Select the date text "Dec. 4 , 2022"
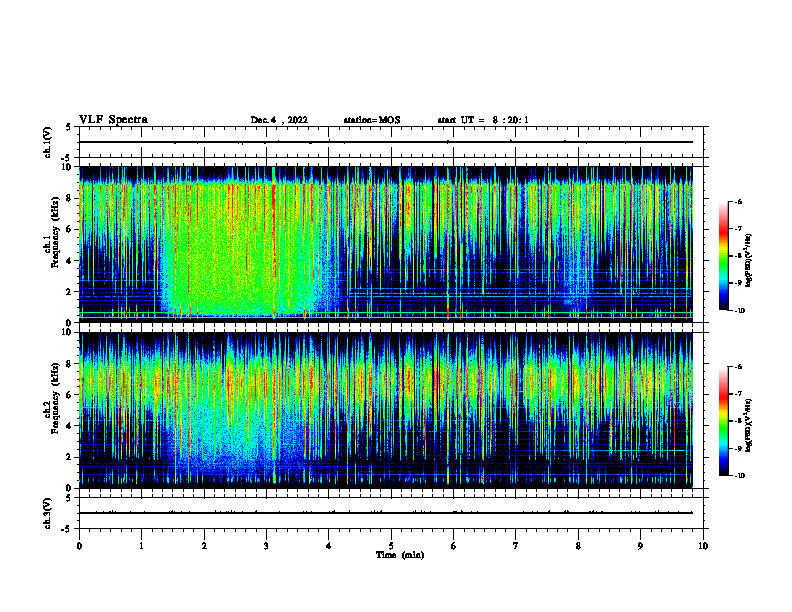 point(279,120)
